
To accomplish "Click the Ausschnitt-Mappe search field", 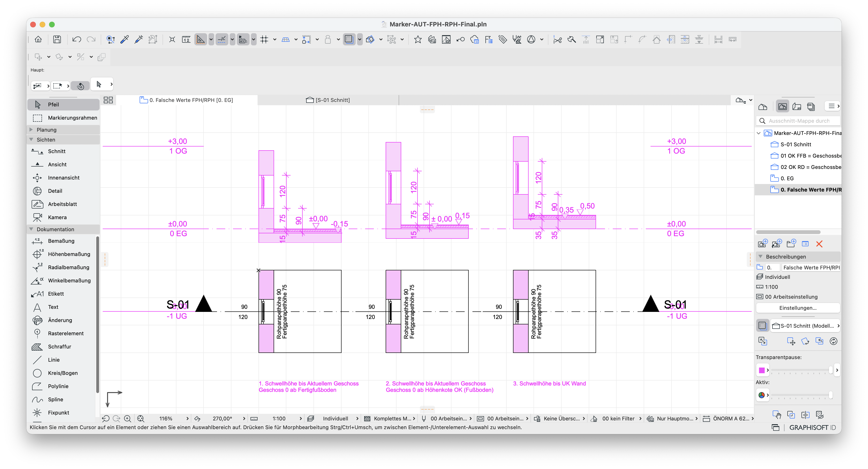I will point(798,121).
